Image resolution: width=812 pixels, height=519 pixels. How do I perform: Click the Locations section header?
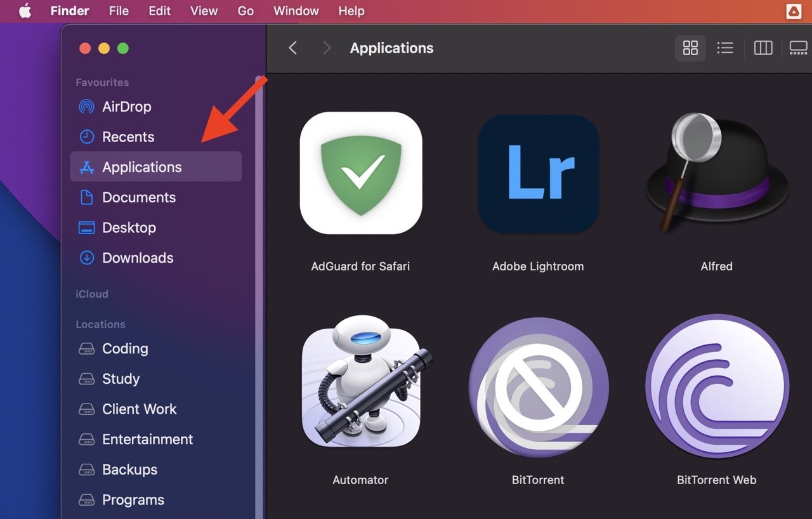tap(100, 324)
